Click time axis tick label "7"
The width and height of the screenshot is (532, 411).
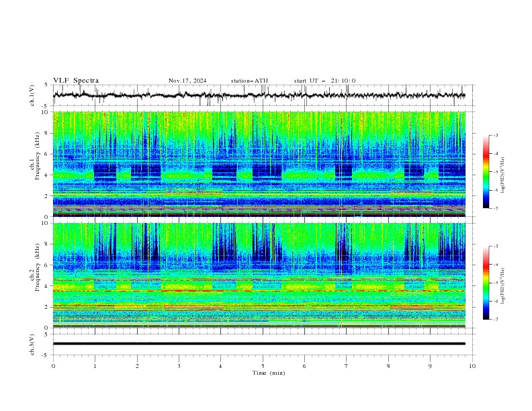[347, 366]
